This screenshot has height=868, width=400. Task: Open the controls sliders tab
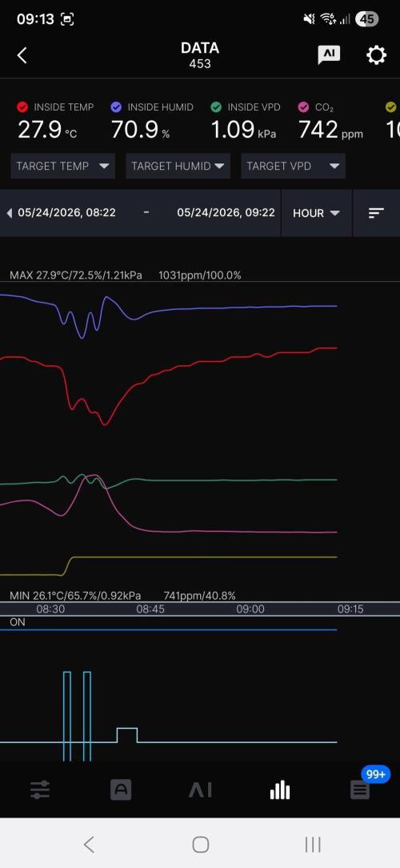pos(40,790)
